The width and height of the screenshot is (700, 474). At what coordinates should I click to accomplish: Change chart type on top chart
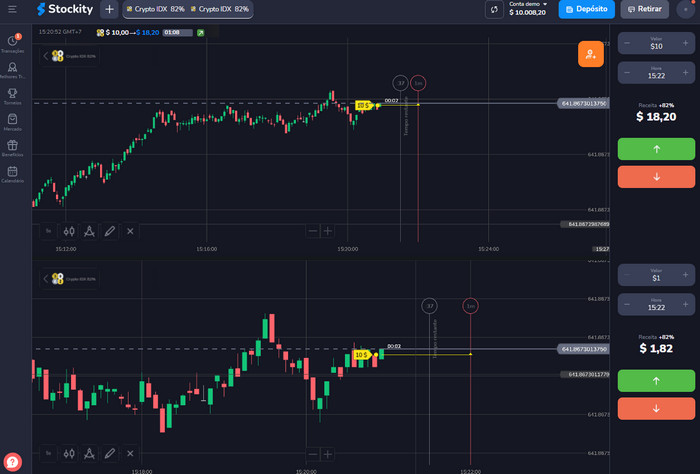(69, 231)
